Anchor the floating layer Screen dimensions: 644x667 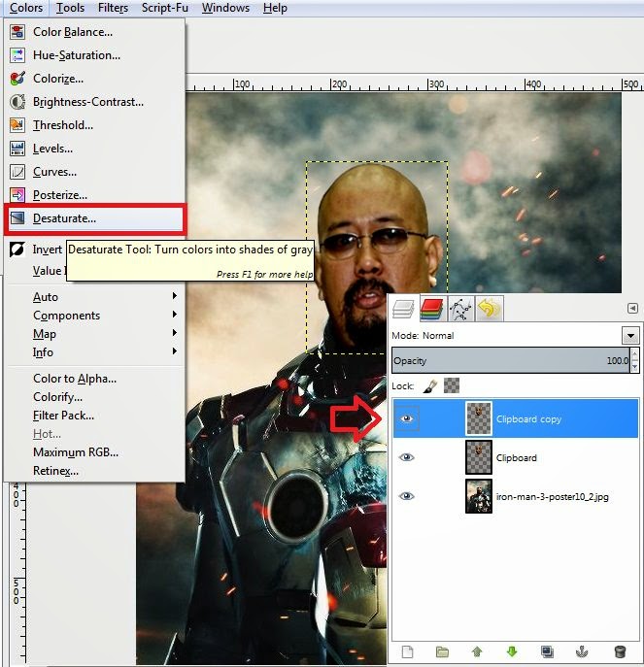[582, 651]
